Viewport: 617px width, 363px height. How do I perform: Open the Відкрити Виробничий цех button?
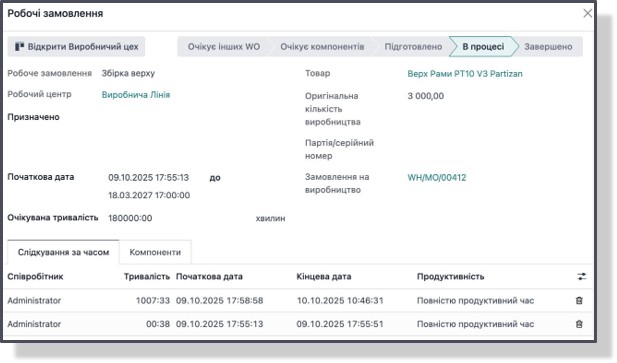[76, 47]
